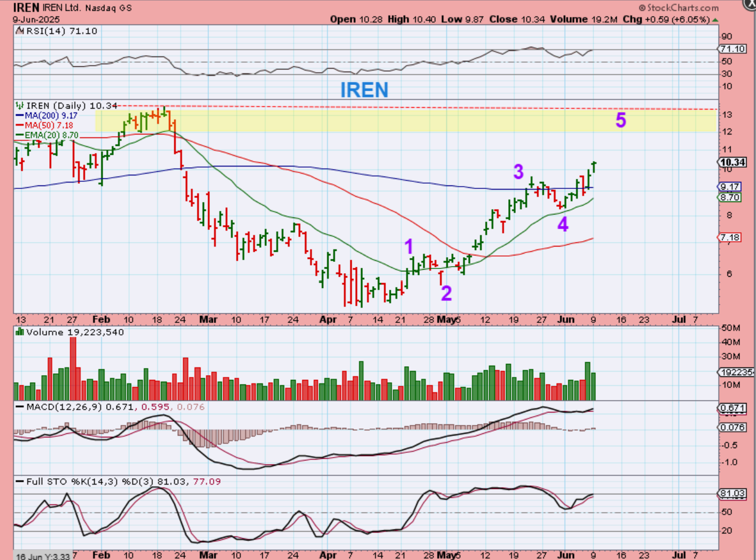Viewport: 756px width, 560px height.
Task: Click the 0.671 MACD axis tag
Action: pos(731,408)
